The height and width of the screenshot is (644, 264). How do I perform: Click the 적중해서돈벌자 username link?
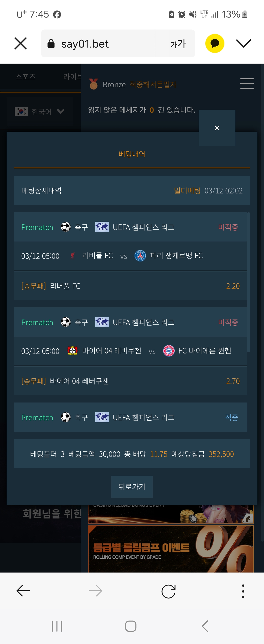coord(153,84)
